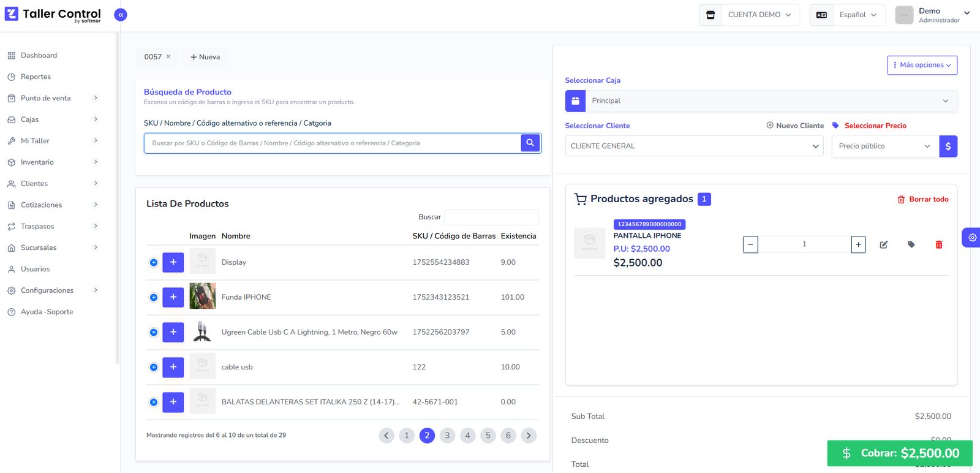The image size is (980, 473).
Task: Open Reportes in the sidebar
Action: [x=36, y=77]
